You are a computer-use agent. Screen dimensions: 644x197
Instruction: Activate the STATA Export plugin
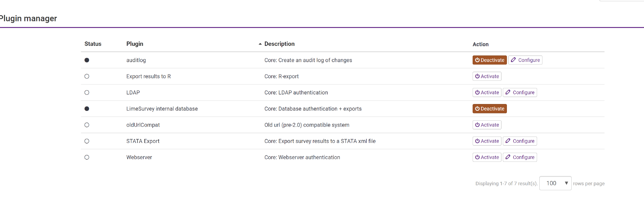tap(487, 141)
